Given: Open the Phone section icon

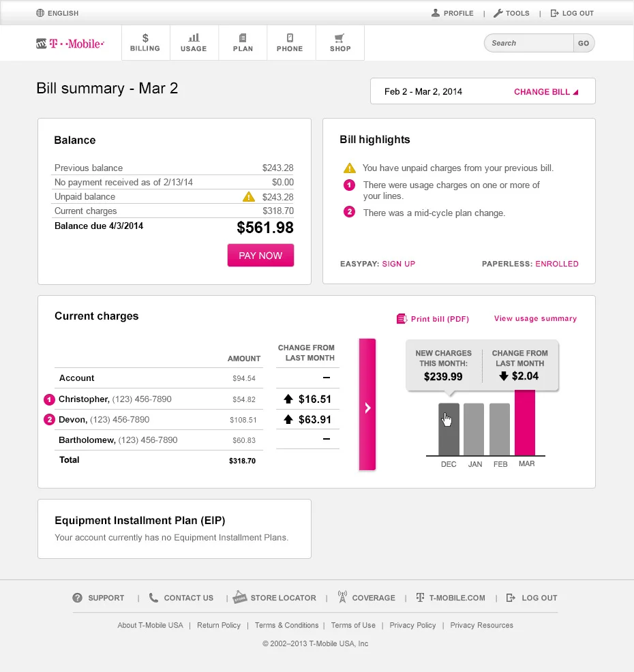Looking at the screenshot, I should coord(290,37).
